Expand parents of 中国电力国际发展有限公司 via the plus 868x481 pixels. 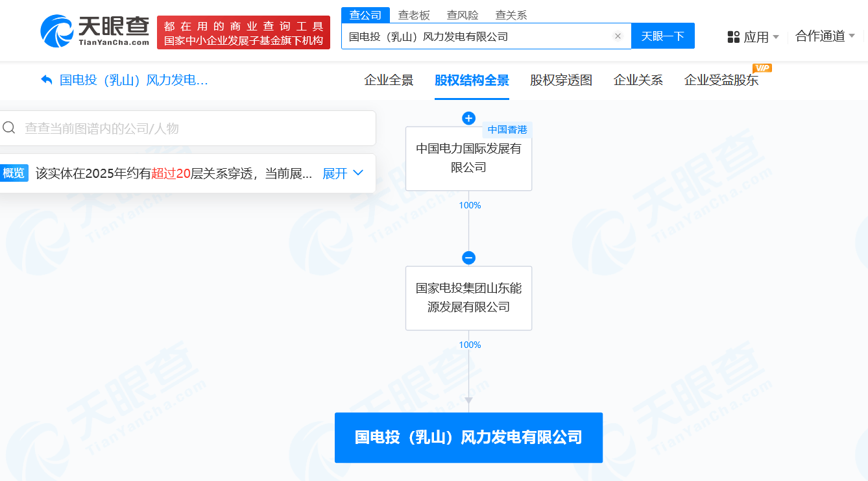(x=469, y=118)
